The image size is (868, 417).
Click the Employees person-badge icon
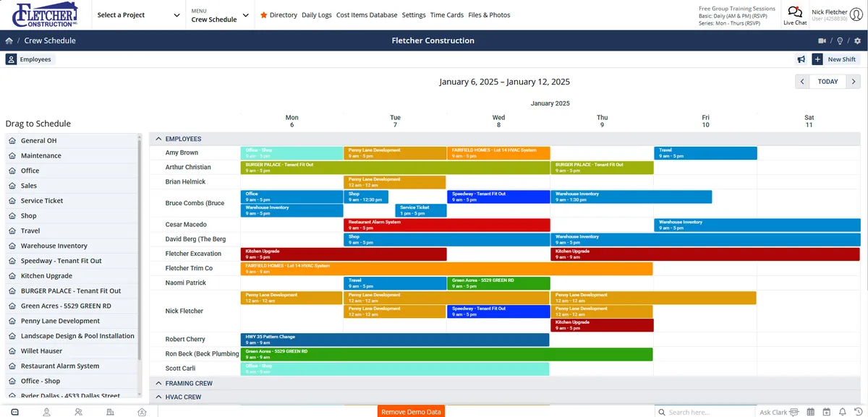tap(12, 59)
